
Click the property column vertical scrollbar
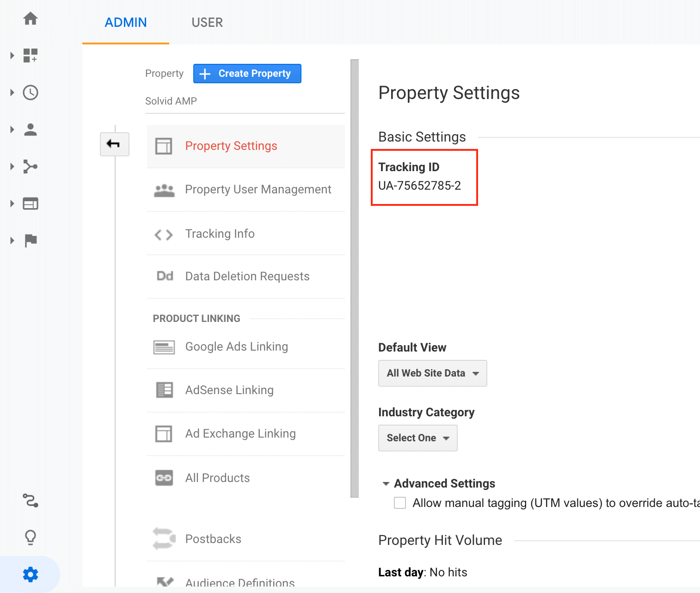(355, 278)
